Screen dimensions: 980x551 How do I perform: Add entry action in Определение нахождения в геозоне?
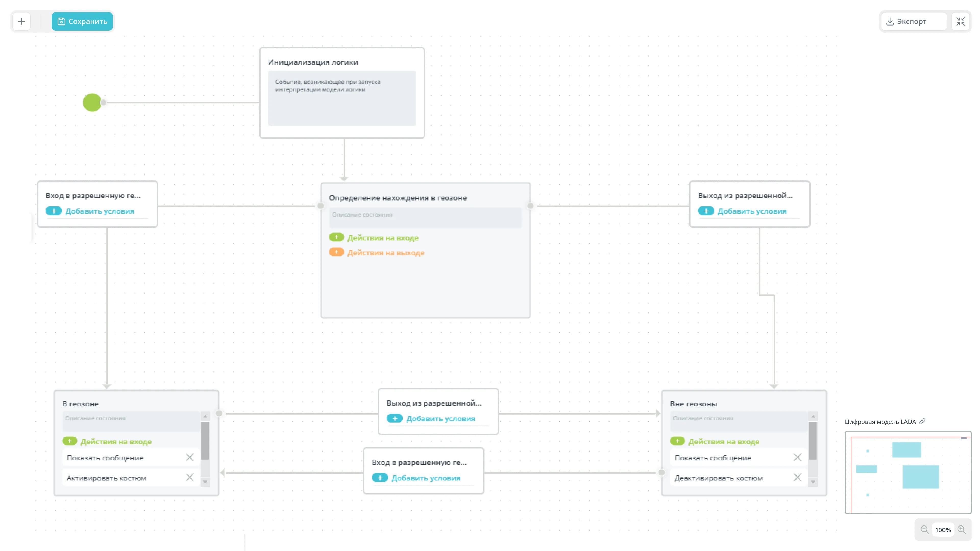pos(336,237)
